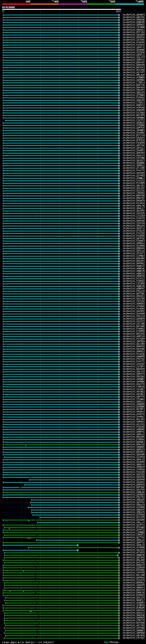Open UniRef100_A5A7P7 entry

point(133,90)
